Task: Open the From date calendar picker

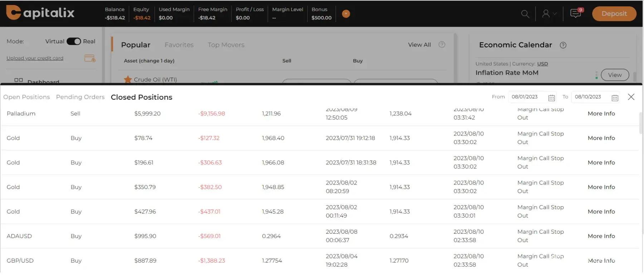Action: click(551, 98)
